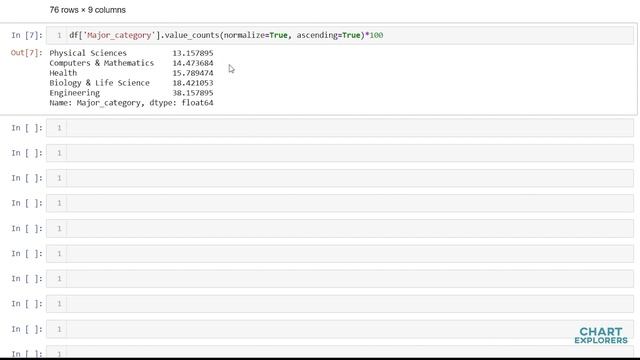Click 'Name: Major_category, dtype: float64' line
The image size is (640, 360).
(x=131, y=103)
